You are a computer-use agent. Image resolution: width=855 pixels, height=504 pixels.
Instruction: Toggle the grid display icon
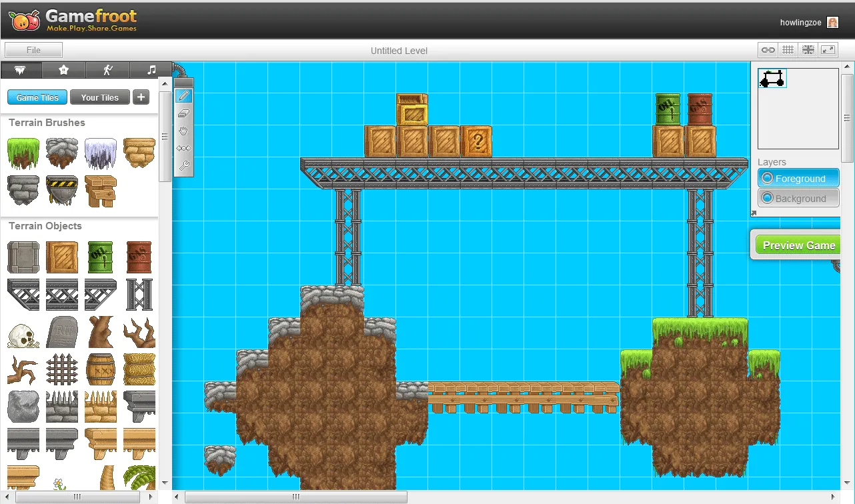(x=788, y=50)
